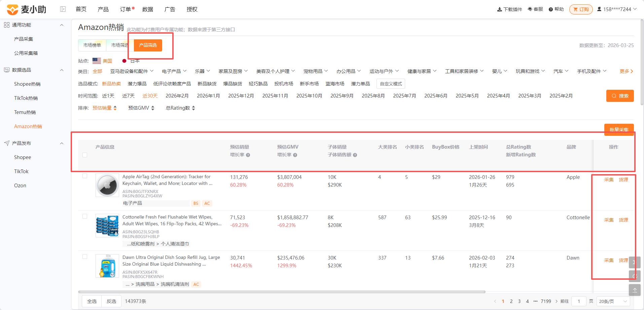Image resolution: width=644 pixels, height=310 pixels.
Task: Open the 授权 top menu
Action: 192,9
